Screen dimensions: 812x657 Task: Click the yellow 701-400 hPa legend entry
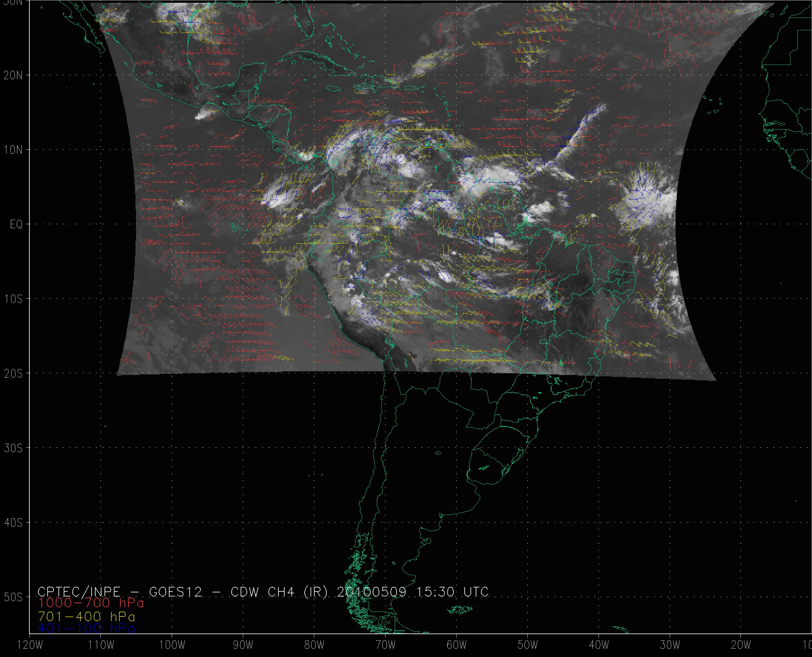pos(86,616)
